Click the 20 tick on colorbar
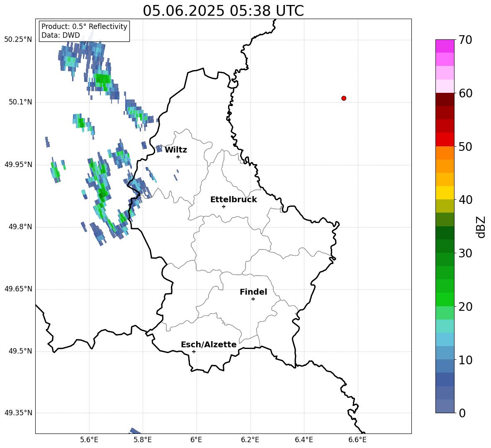 pyautogui.click(x=465, y=307)
